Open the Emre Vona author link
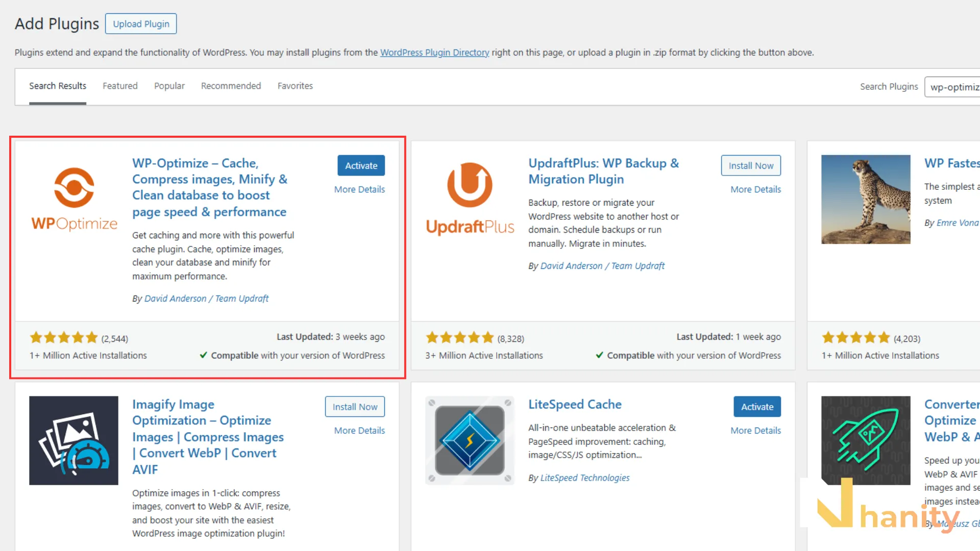 [958, 223]
